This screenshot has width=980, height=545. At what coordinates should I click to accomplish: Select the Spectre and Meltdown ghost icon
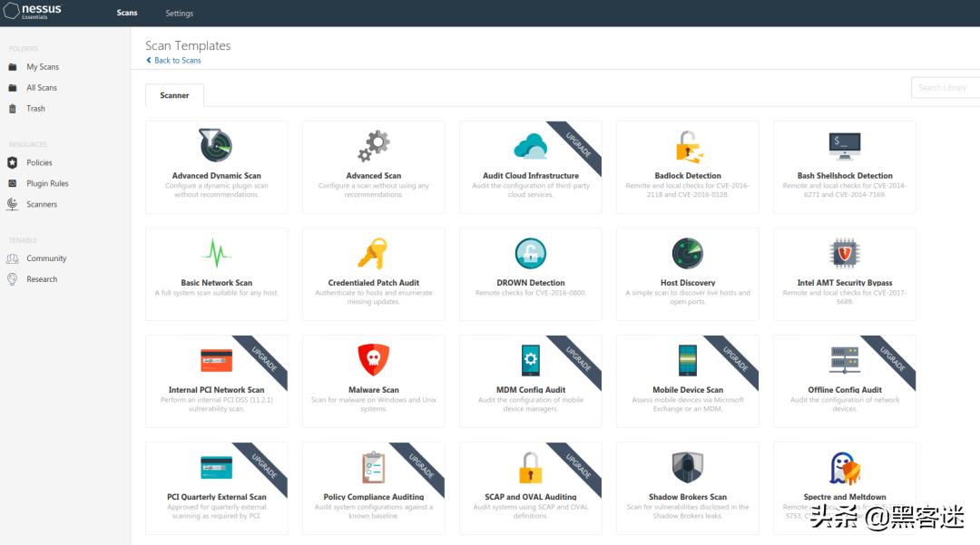pos(845,468)
